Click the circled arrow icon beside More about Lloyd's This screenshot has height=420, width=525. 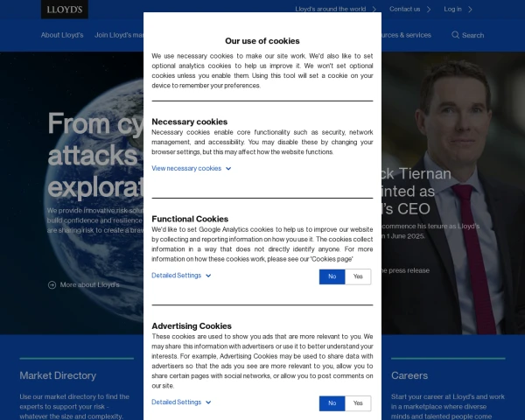(x=52, y=285)
